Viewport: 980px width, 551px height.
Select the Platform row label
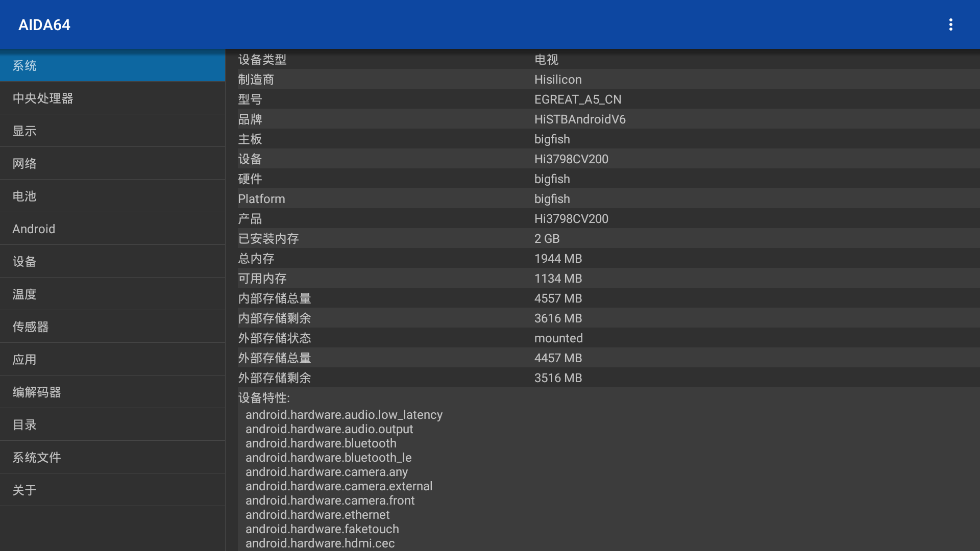(261, 199)
